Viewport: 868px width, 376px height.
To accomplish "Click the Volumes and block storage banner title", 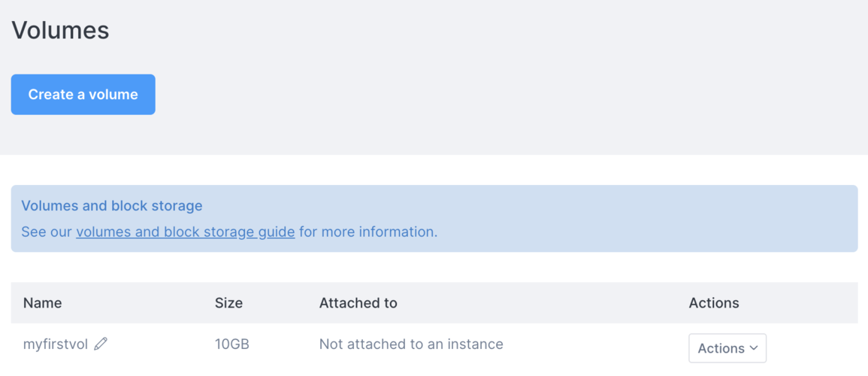I will point(111,205).
